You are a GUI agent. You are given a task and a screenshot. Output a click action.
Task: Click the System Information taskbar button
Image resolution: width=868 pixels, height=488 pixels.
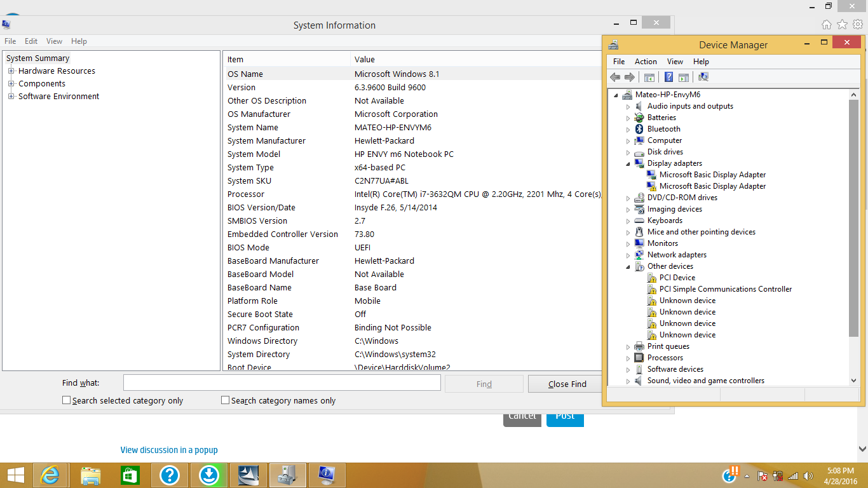[327, 475]
